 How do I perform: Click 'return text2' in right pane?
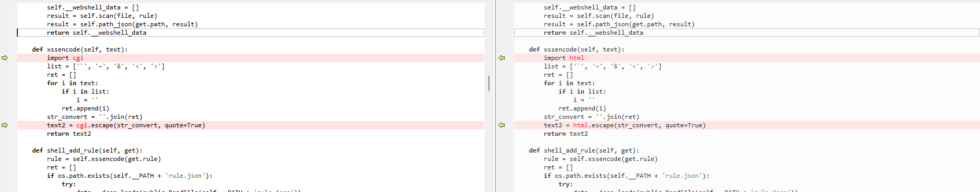[x=566, y=134]
